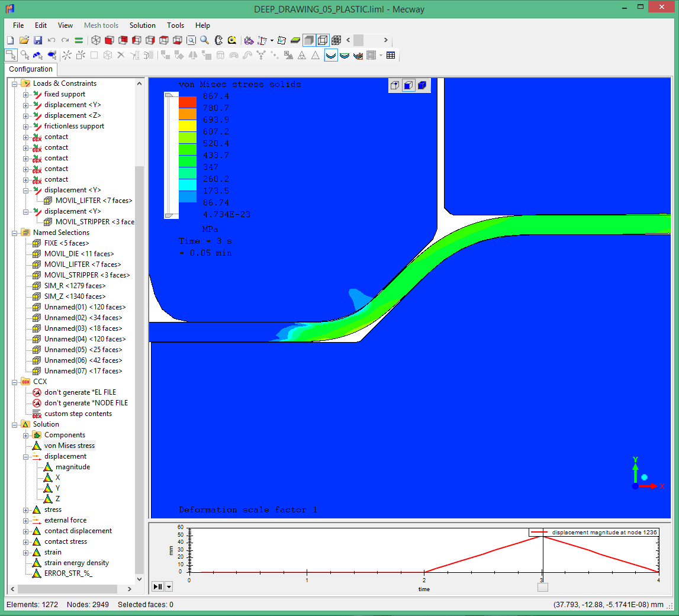Open the View menu
Screen dimensions: 679x616
pyautogui.click(x=65, y=25)
